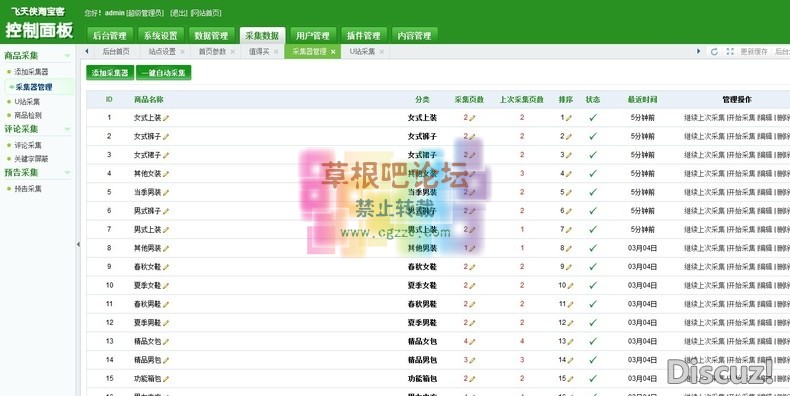Edit sort order pencil in row 10
Viewport: 790px width, 396px height.
570,286
